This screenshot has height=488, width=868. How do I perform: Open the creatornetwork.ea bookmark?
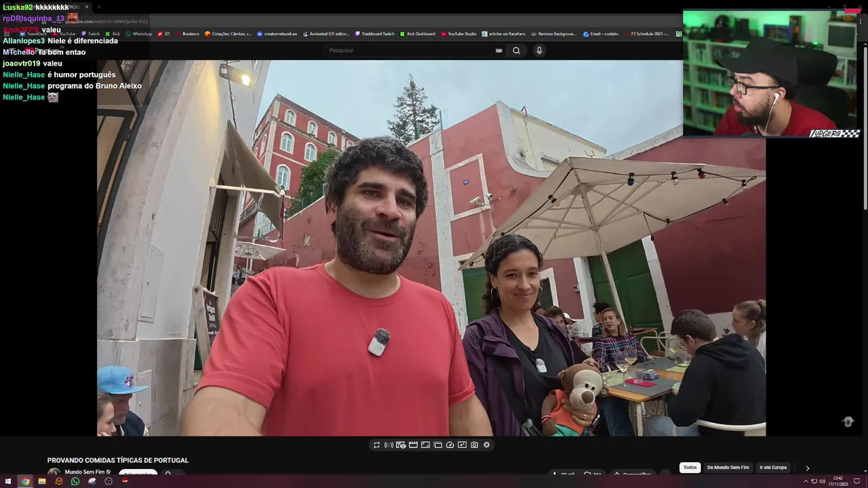point(277,34)
